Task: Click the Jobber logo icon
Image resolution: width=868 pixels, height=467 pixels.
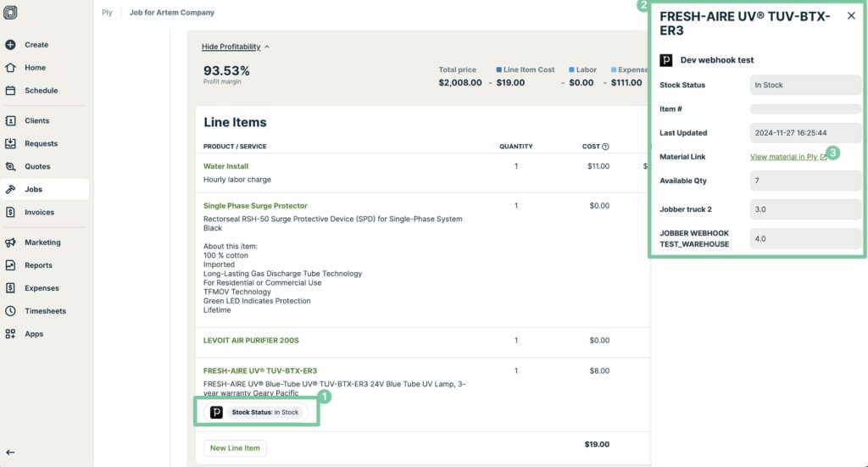Action: (10, 12)
